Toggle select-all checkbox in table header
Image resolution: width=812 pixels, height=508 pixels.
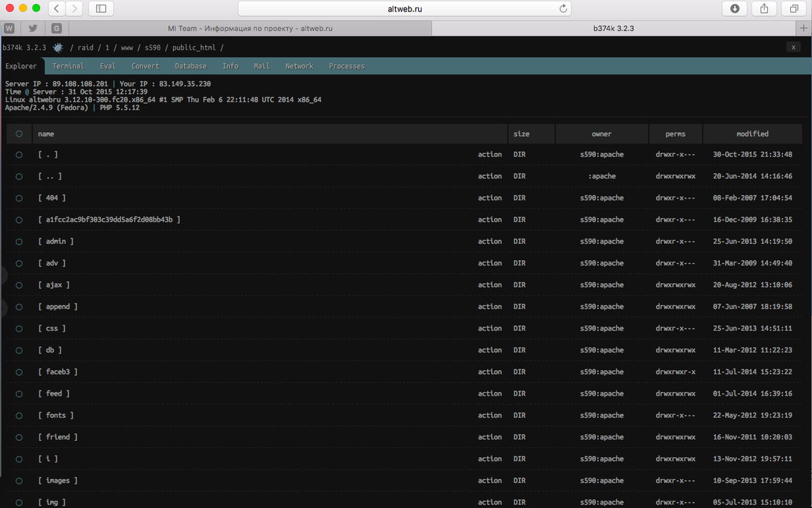pyautogui.click(x=19, y=134)
